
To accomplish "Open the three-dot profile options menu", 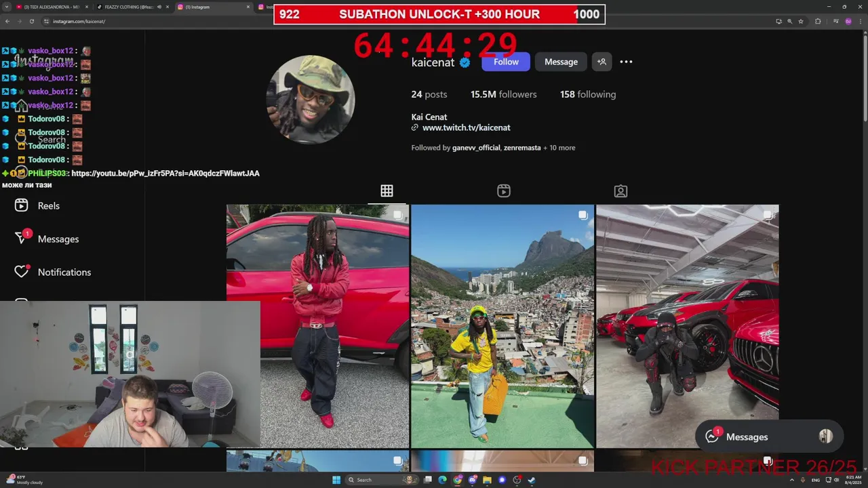I will tap(626, 62).
